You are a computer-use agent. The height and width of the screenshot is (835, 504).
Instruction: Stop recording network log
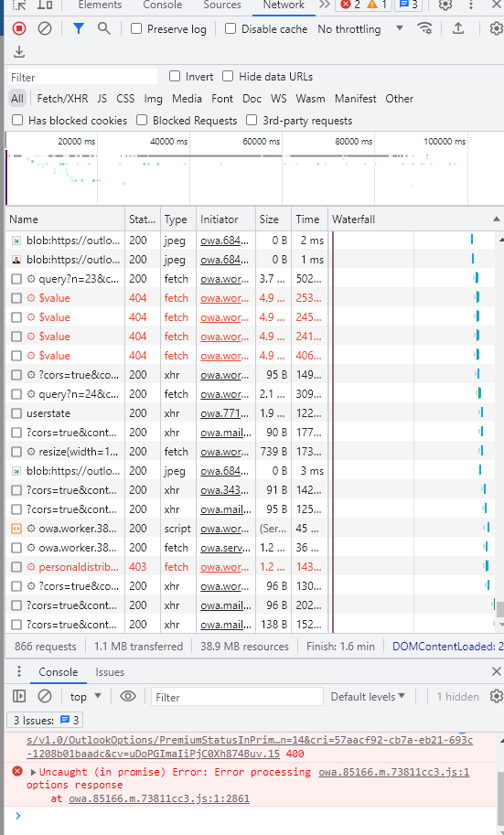pos(19,28)
